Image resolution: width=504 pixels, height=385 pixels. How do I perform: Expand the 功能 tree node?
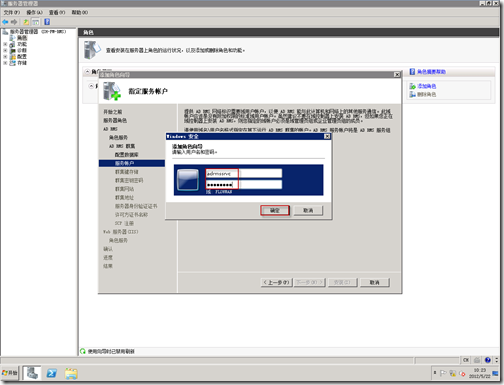pyautogui.click(x=5, y=44)
